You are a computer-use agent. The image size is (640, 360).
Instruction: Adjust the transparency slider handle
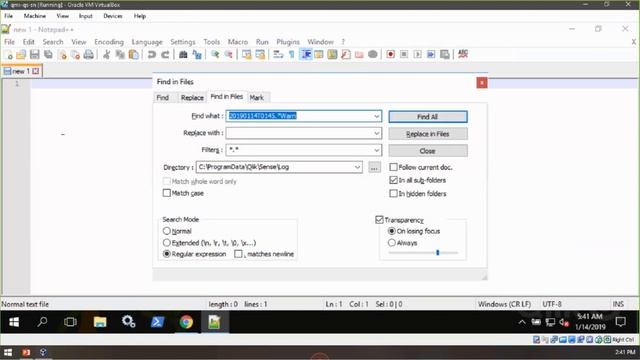coord(438,253)
